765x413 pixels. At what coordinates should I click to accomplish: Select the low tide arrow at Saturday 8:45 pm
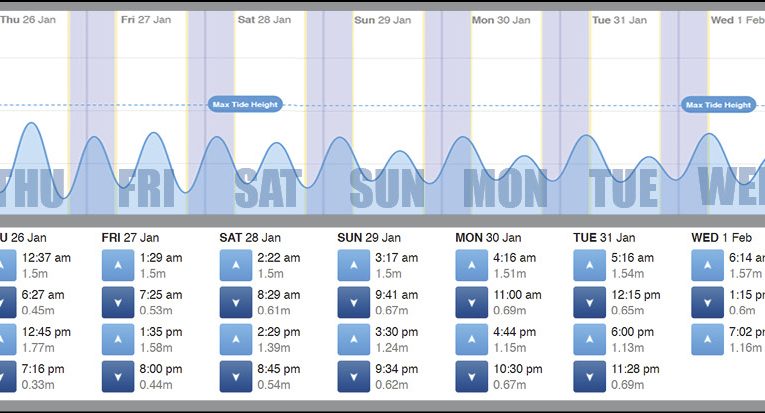(235, 376)
